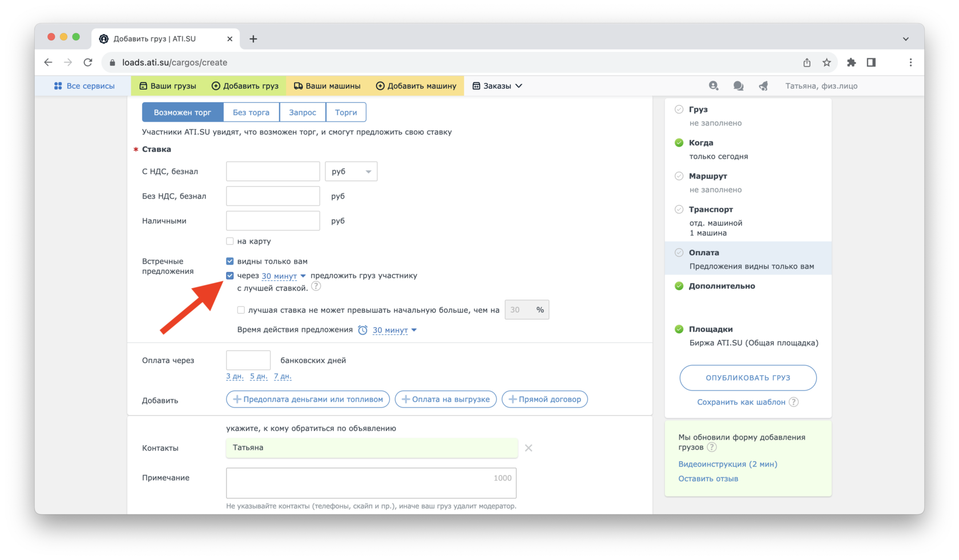Expand the Заказы dropdown

pos(497,86)
